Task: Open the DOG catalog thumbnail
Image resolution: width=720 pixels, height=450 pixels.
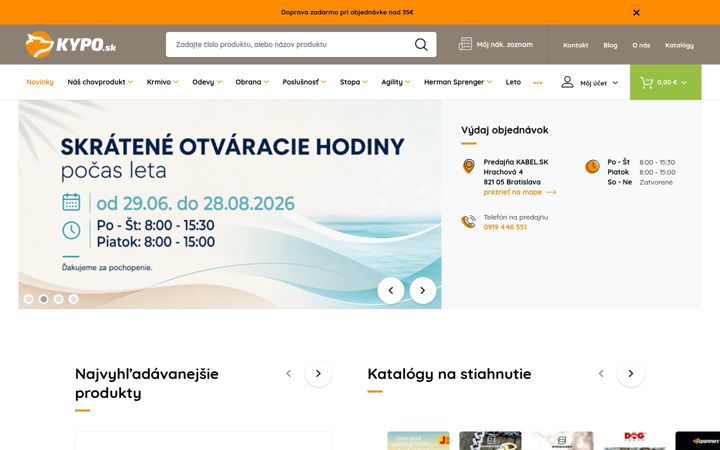Action: coord(635,440)
